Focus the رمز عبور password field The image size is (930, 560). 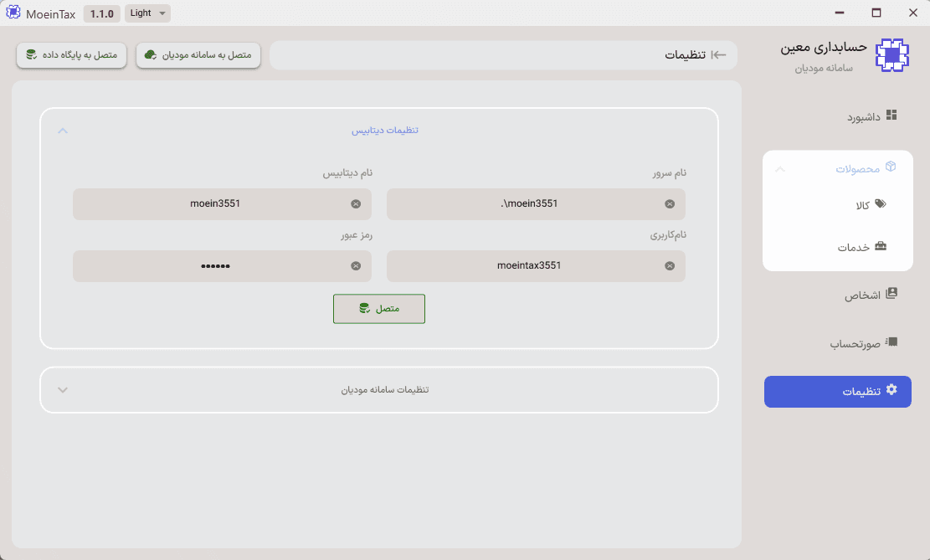point(223,265)
